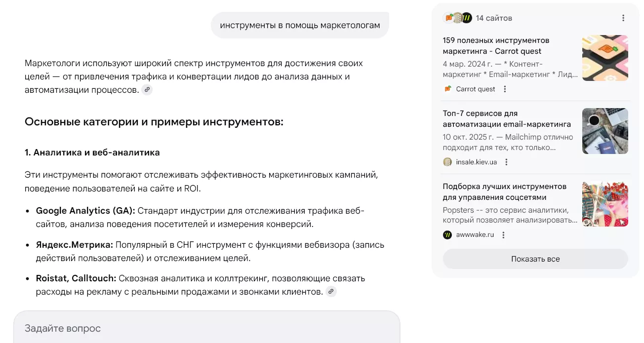Click the thumbnail of the Popsters article
The image size is (644, 343).
605,204
